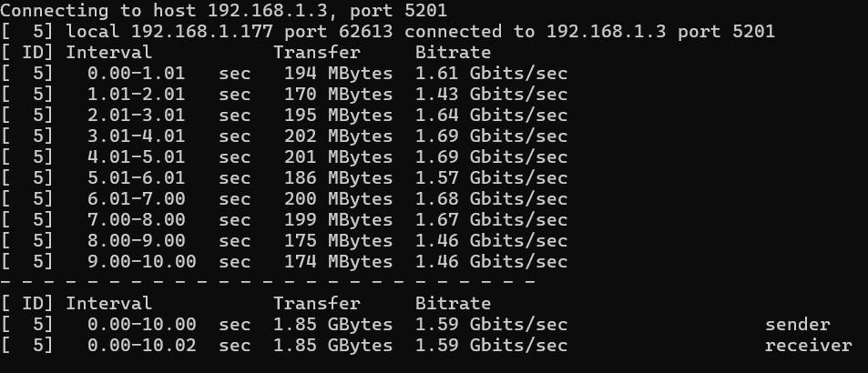The image size is (868, 373).
Task: Click the 194 MBytes transfer value
Action: (x=338, y=74)
